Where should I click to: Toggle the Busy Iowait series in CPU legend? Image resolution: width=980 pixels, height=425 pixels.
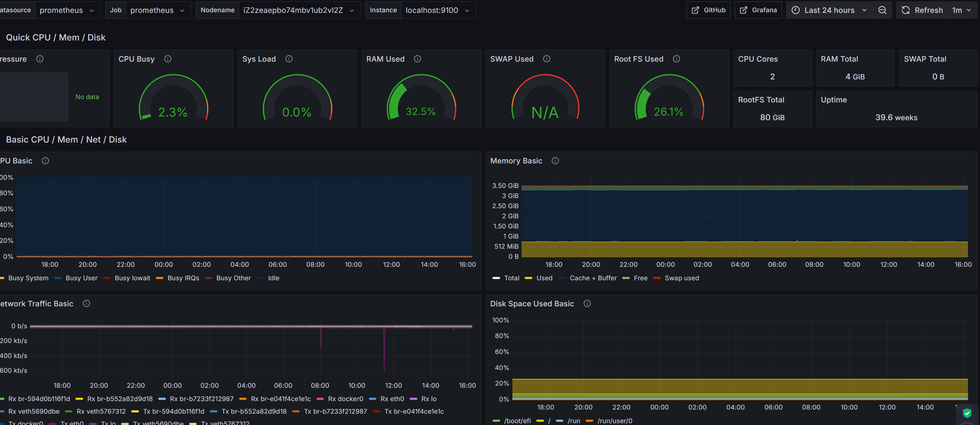(x=132, y=278)
